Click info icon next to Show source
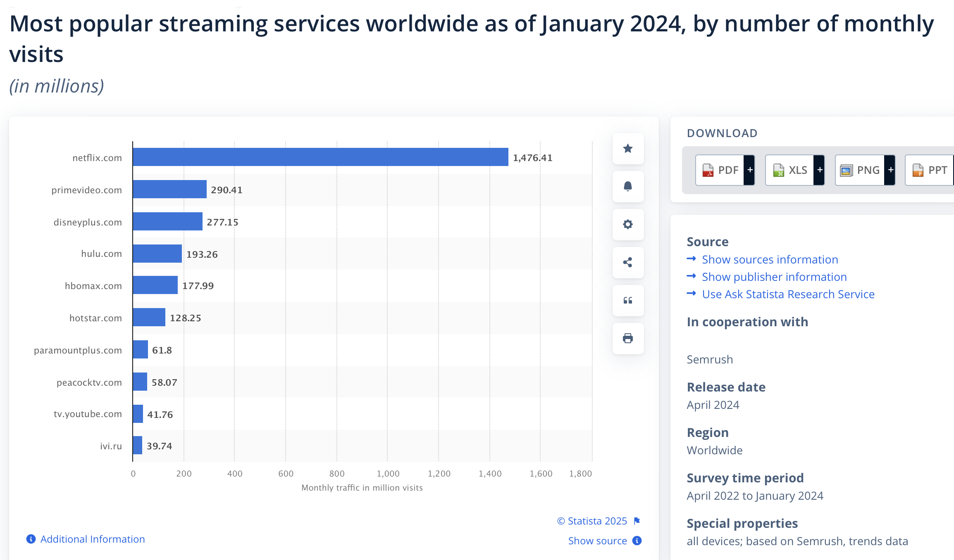The image size is (954, 560). coord(637,541)
